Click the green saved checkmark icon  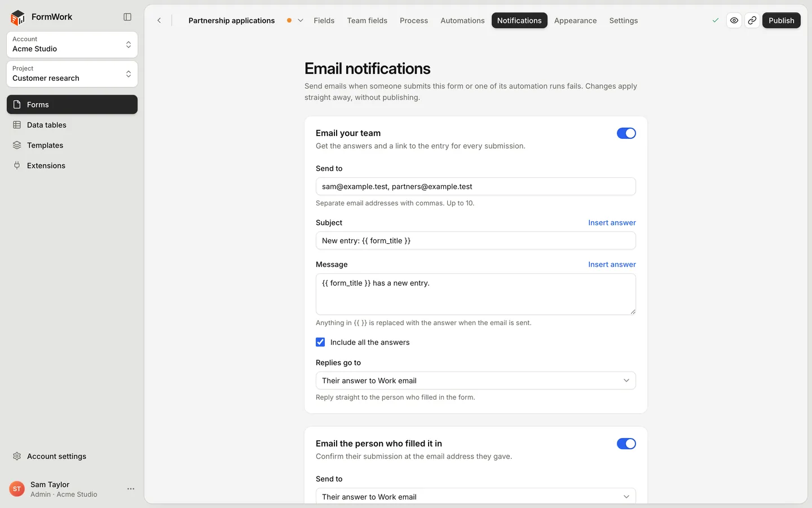tap(716, 20)
